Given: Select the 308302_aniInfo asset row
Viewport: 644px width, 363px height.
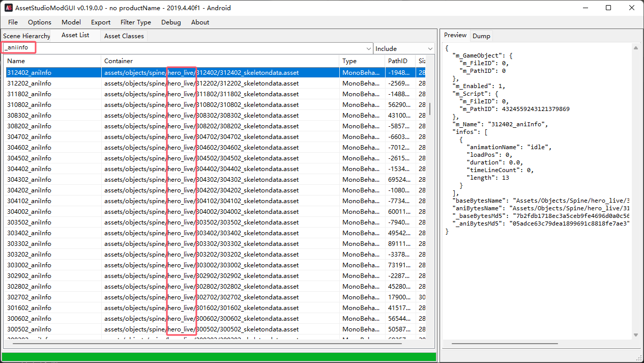Looking at the screenshot, I should coord(215,115).
